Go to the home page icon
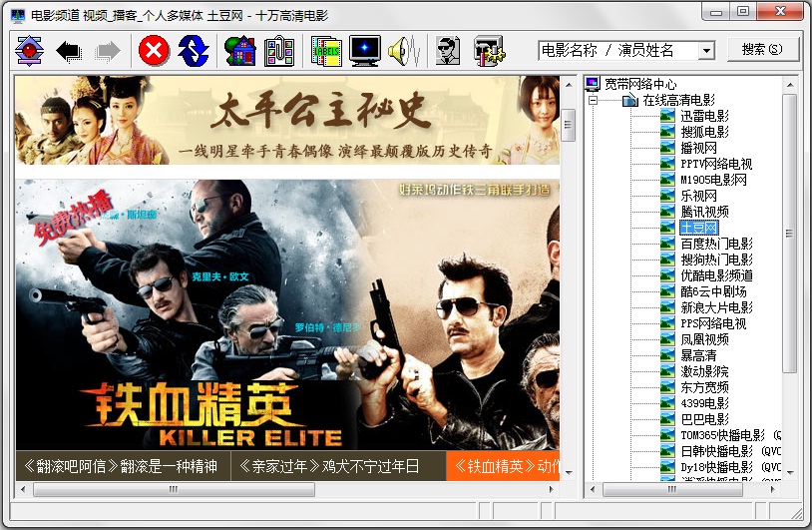The width and height of the screenshot is (812, 530). point(239,51)
